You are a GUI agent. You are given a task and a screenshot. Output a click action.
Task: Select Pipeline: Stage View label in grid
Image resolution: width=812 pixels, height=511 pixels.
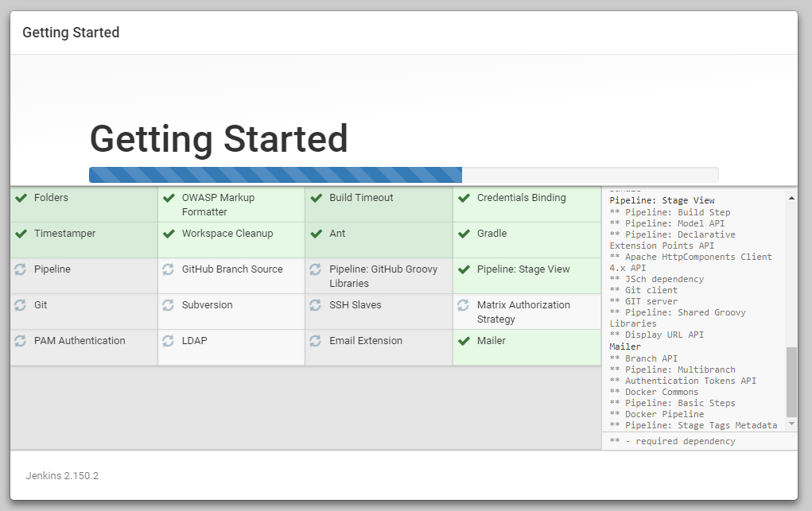click(x=523, y=269)
